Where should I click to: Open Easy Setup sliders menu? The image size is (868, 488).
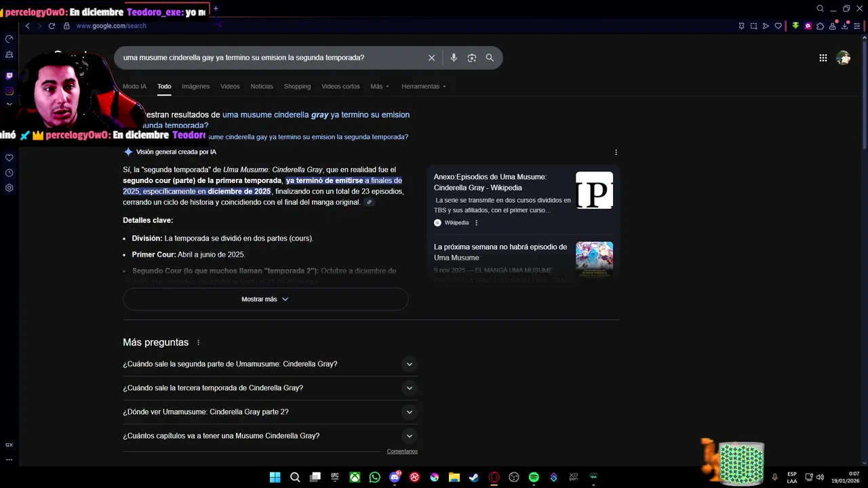pyautogui.click(x=858, y=26)
